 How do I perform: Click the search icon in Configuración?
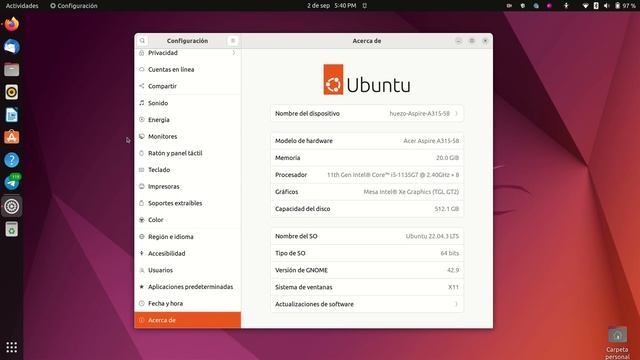coord(142,41)
